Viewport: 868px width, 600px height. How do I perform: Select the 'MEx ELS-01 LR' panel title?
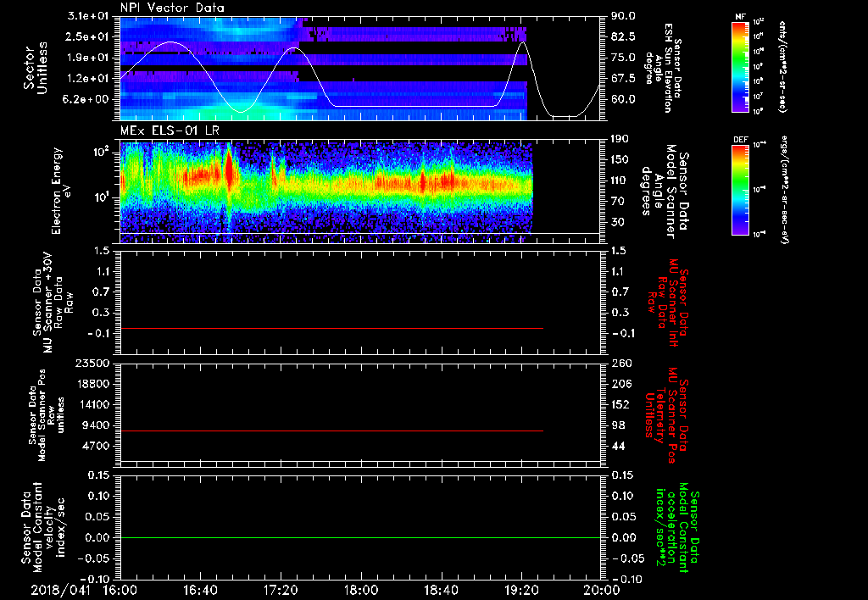[170, 131]
